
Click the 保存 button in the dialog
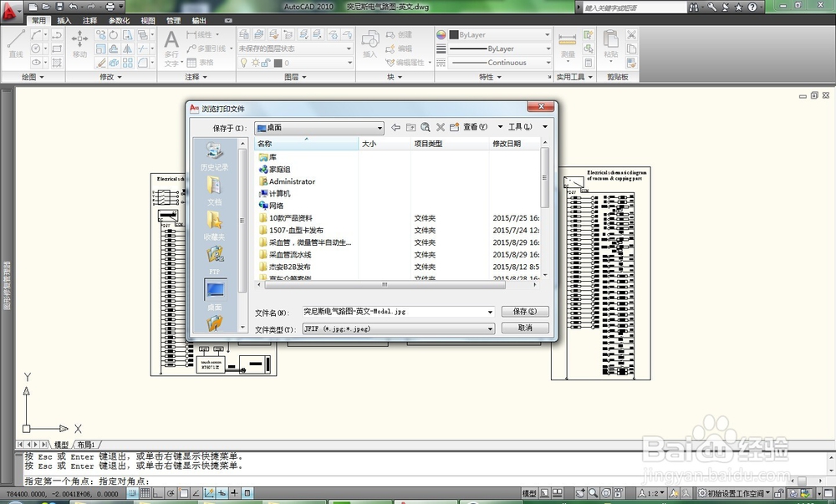[525, 311]
